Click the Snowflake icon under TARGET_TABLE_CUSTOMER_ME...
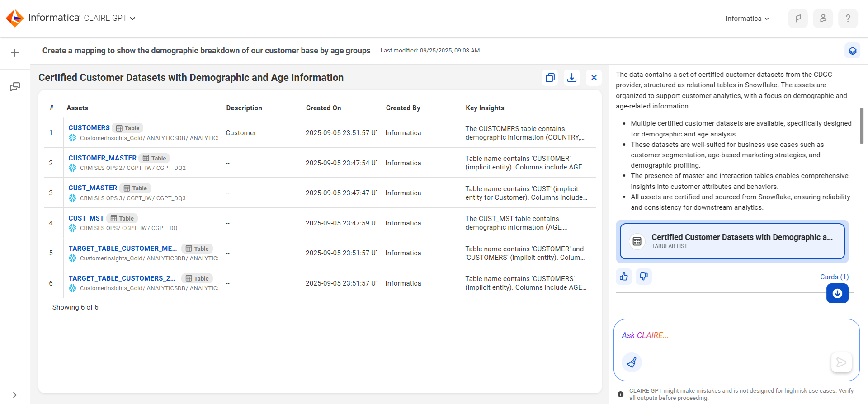The image size is (868, 404). tap(72, 258)
